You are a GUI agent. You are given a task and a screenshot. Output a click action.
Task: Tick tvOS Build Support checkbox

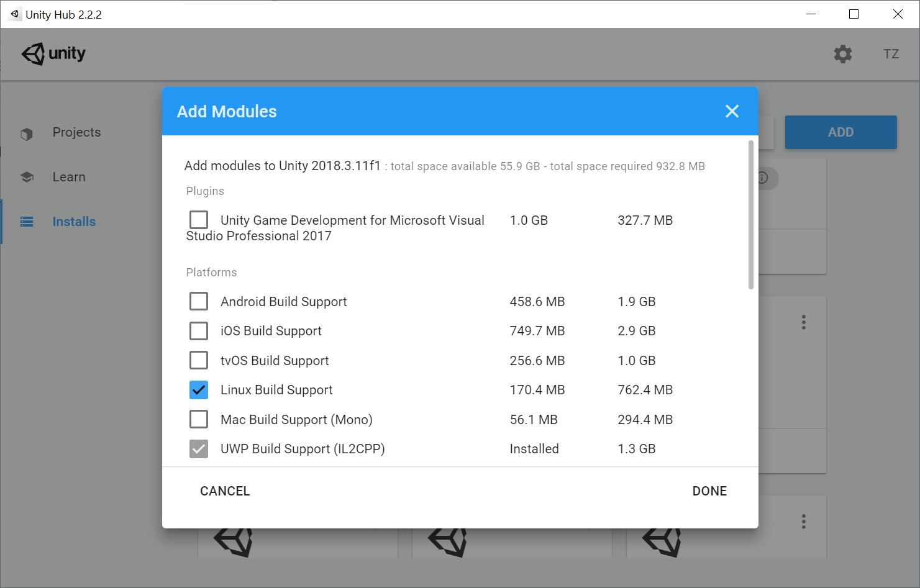(x=199, y=360)
